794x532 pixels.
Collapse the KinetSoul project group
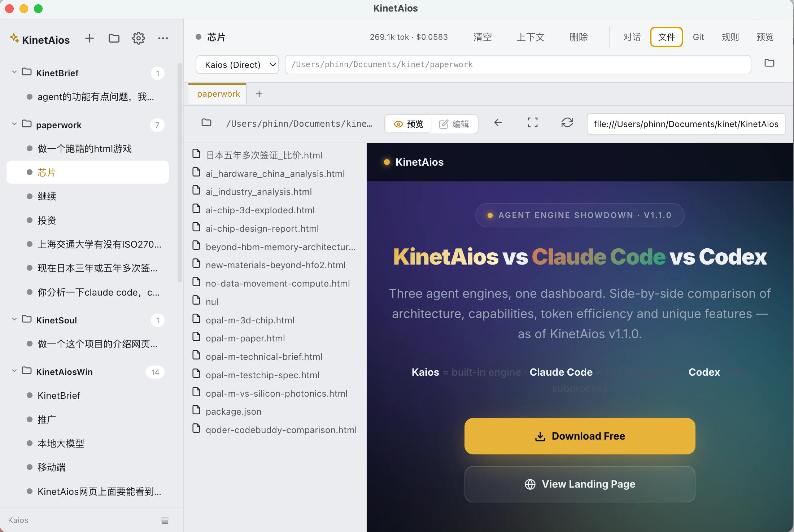coord(14,319)
